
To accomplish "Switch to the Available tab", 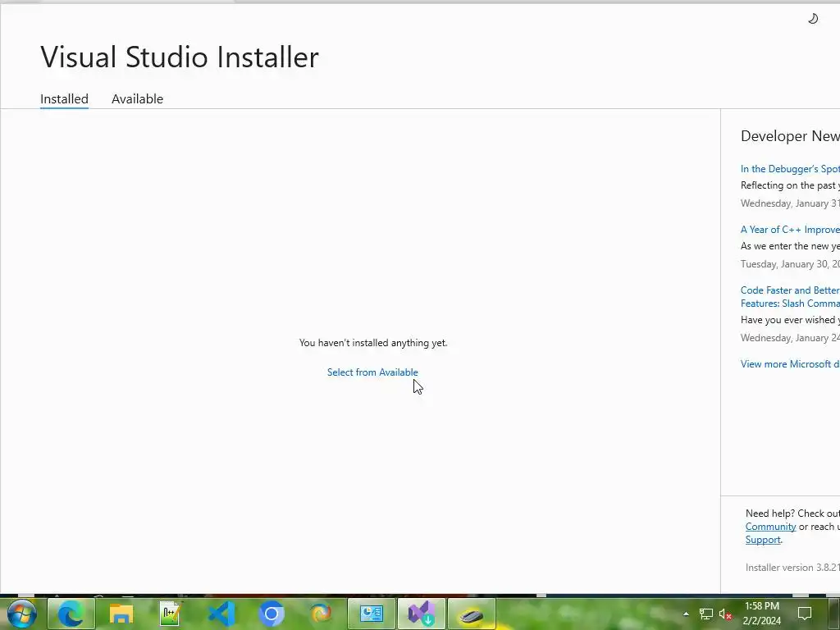I will [137, 99].
